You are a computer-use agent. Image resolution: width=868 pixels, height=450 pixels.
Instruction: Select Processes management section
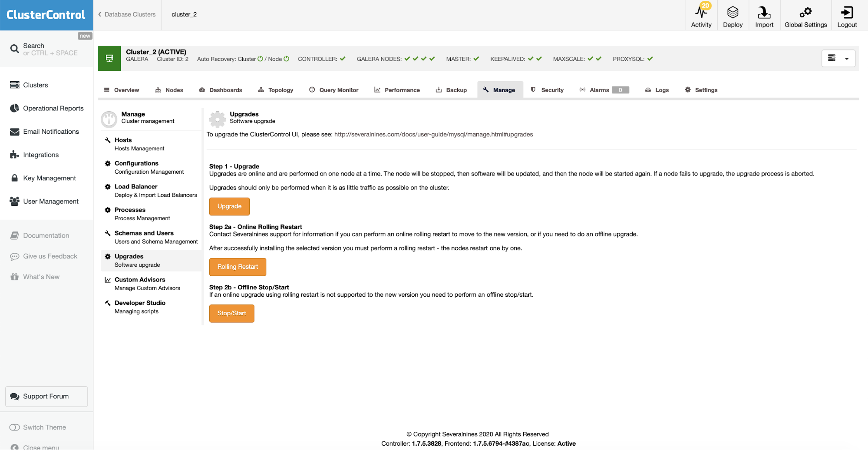coord(151,214)
